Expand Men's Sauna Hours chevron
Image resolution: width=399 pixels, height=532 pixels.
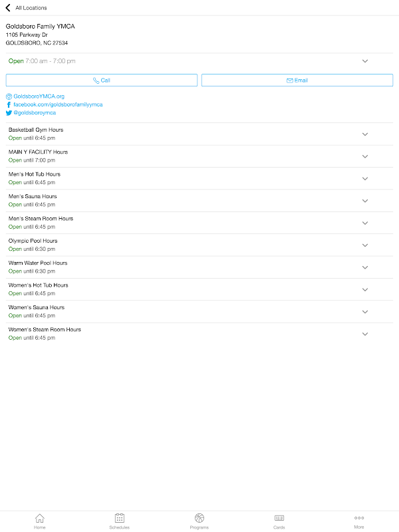[x=365, y=201]
